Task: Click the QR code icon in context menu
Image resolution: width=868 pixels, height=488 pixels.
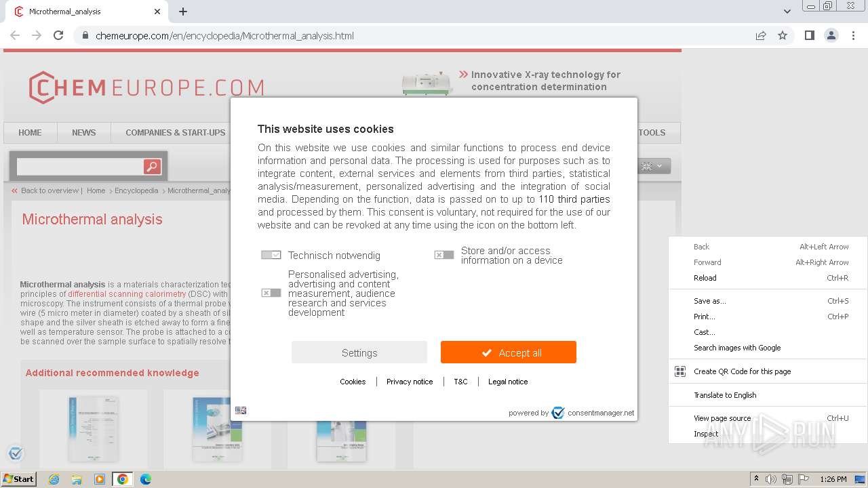Action: [680, 371]
